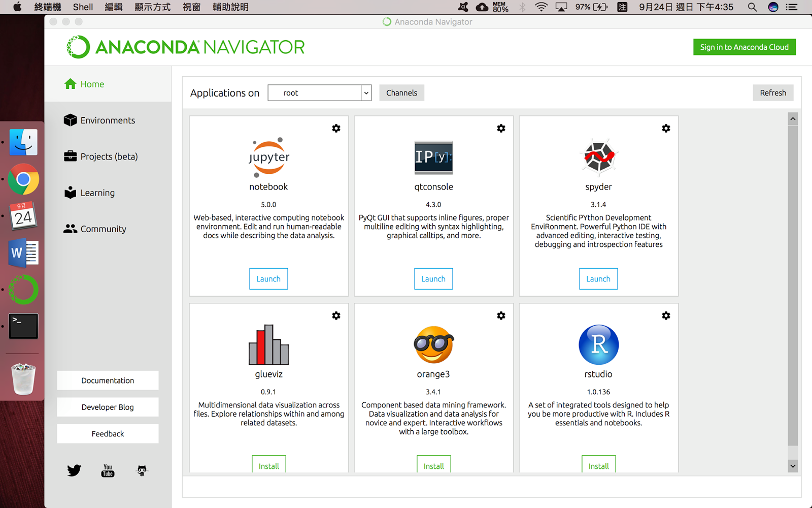Open the 編輯 menu

click(x=114, y=7)
